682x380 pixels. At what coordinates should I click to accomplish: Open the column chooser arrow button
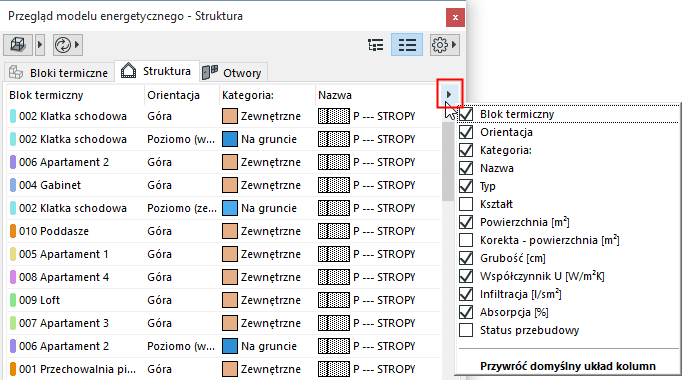[449, 94]
